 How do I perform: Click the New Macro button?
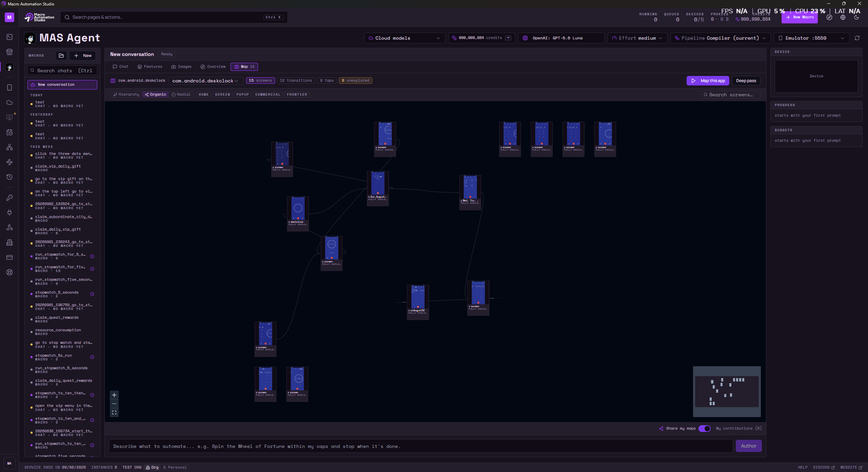[x=800, y=17]
